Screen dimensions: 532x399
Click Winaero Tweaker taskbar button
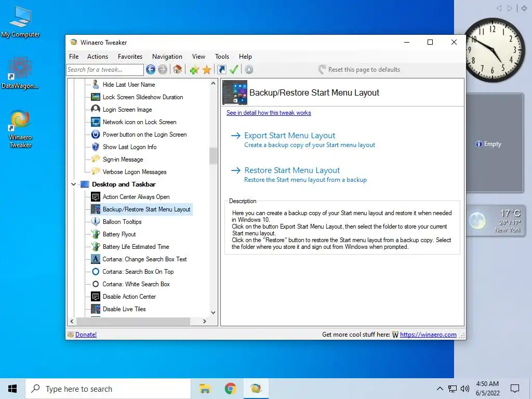[x=256, y=389]
